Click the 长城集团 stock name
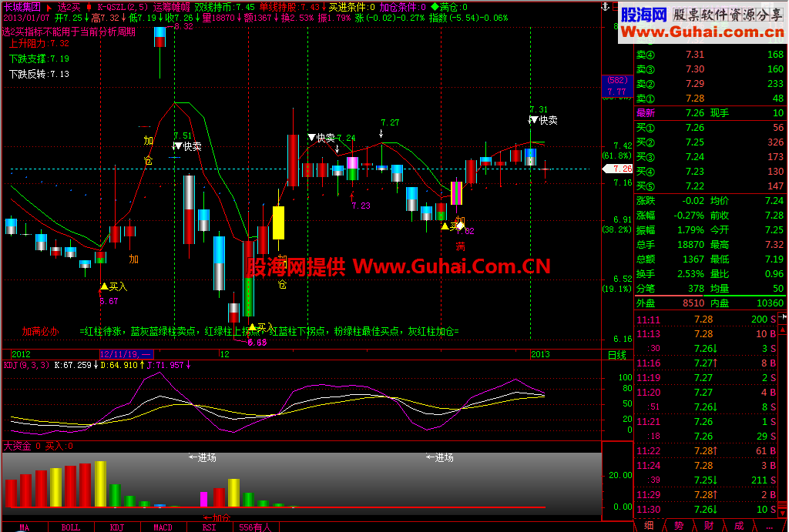Image resolution: width=789 pixels, height=532 pixels. point(22,7)
